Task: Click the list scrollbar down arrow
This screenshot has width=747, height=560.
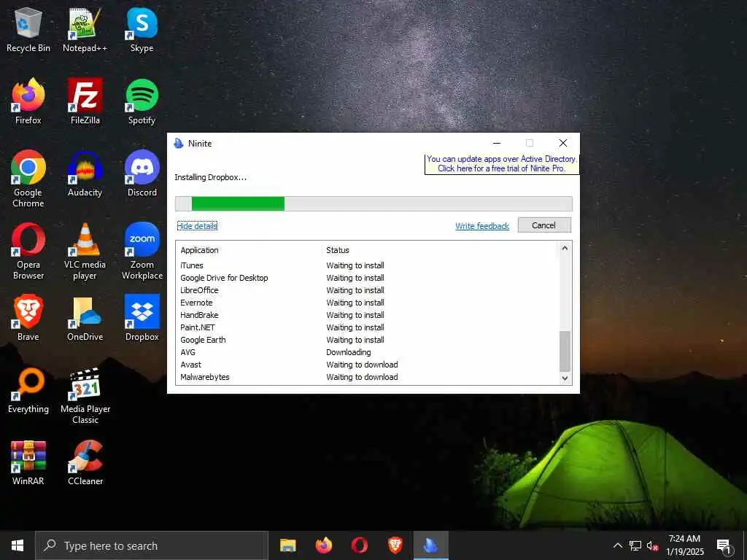Action: [x=565, y=378]
